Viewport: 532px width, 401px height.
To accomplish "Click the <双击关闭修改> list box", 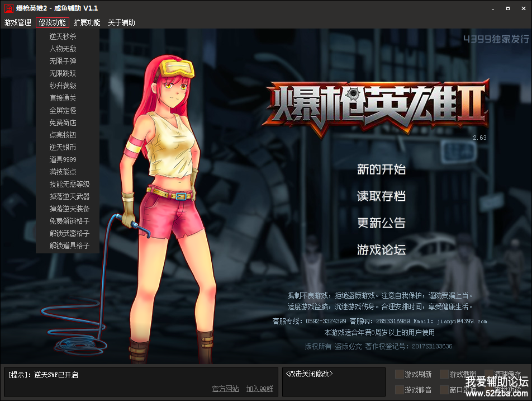I will tap(334, 382).
